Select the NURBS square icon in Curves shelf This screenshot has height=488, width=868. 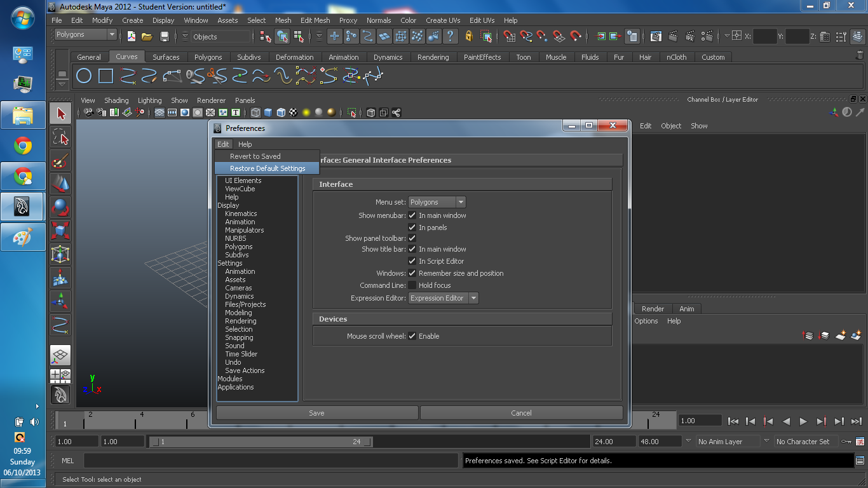[105, 76]
